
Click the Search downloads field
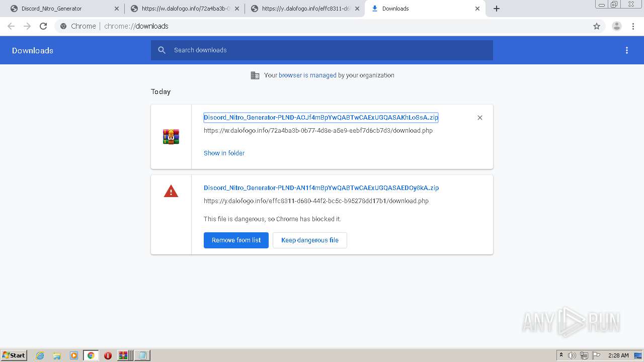(322, 50)
